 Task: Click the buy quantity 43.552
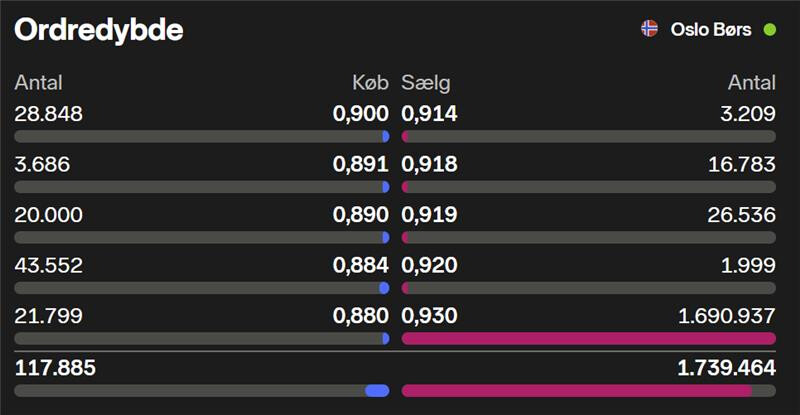pos(49,265)
